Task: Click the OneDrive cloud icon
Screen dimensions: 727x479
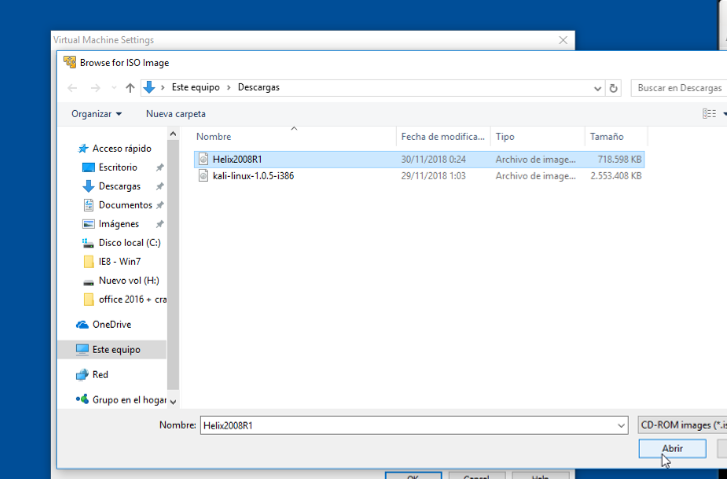Action: 83,324
